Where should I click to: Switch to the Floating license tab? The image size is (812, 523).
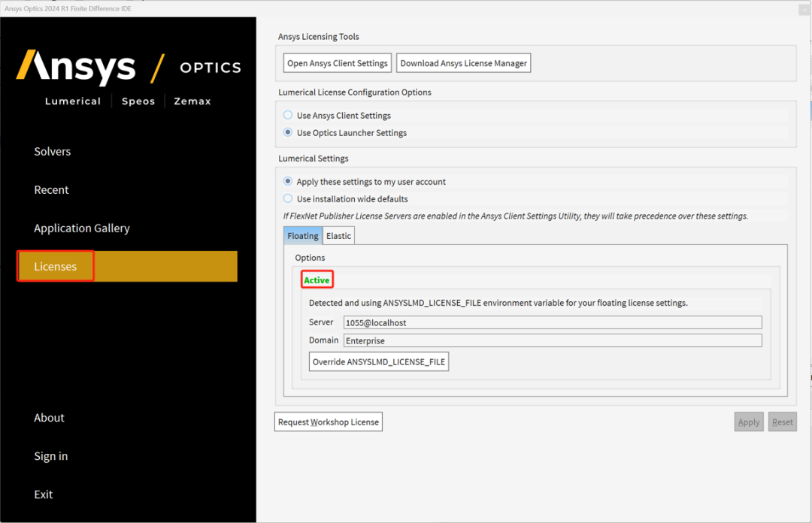(303, 236)
